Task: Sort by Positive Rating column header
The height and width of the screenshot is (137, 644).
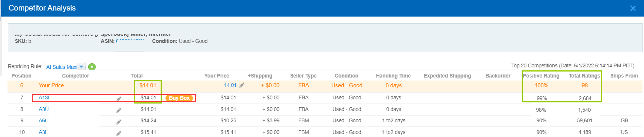Action: coord(541,76)
